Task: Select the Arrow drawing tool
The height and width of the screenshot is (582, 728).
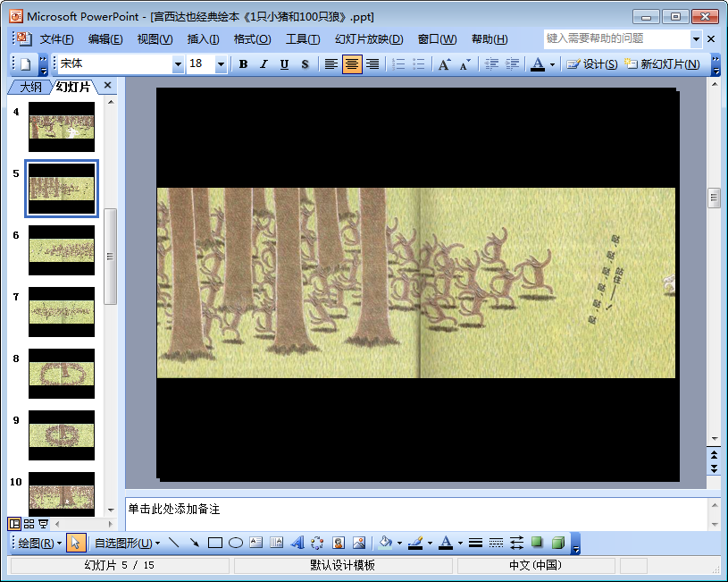Action: [195, 543]
